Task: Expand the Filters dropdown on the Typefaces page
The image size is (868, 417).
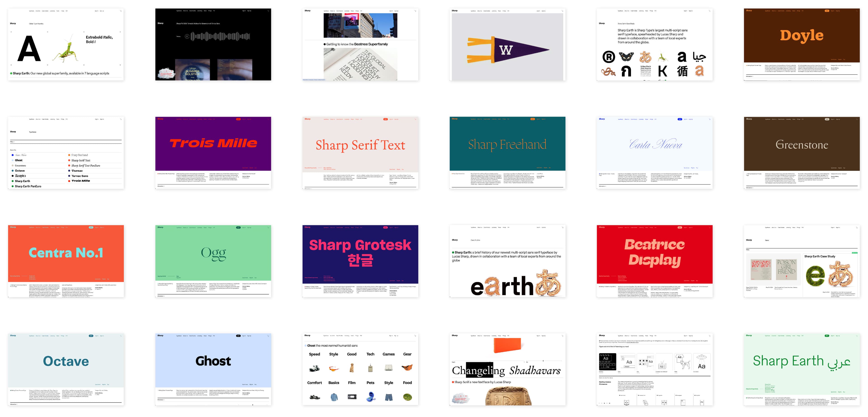Action: (x=12, y=142)
